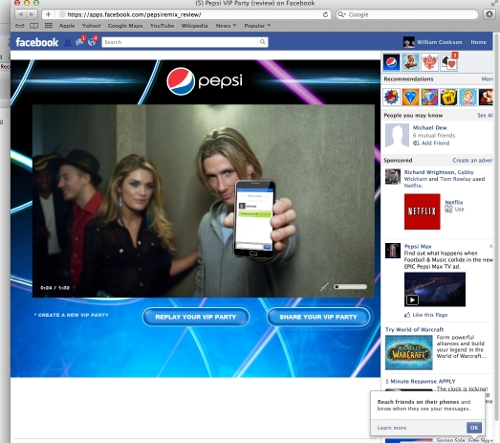Click the Facebook search magnifier button
Image resolution: width=500 pixels, height=443 pixels.
[x=263, y=42]
